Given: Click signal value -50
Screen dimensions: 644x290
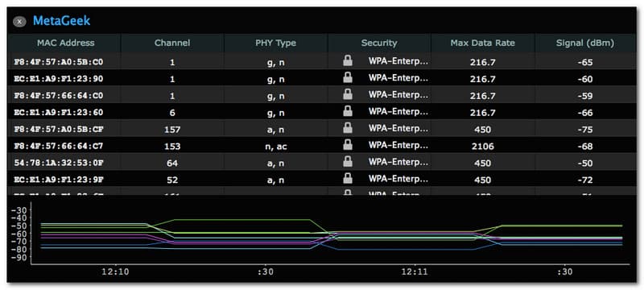Looking at the screenshot, I should (585, 164).
